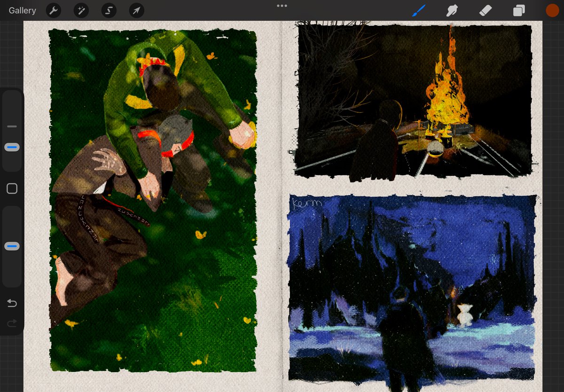564x392 pixels.
Task: Activate the Selection tool
Action: [109, 10]
